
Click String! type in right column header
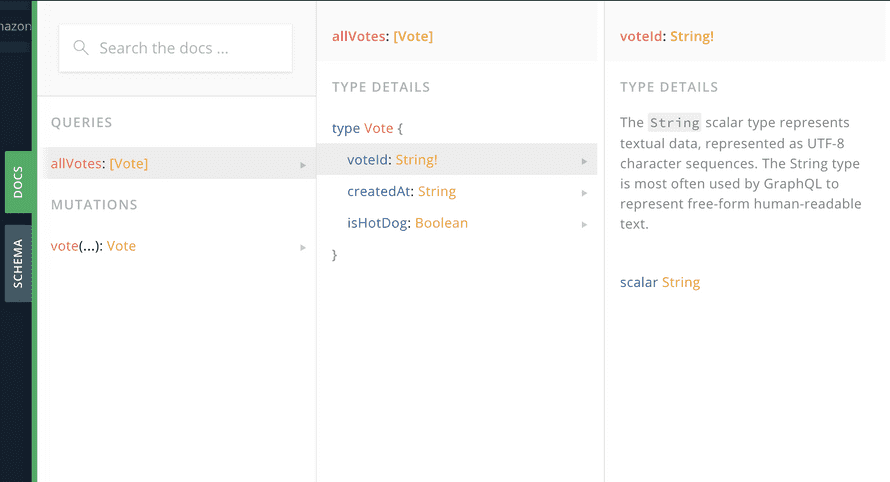692,37
